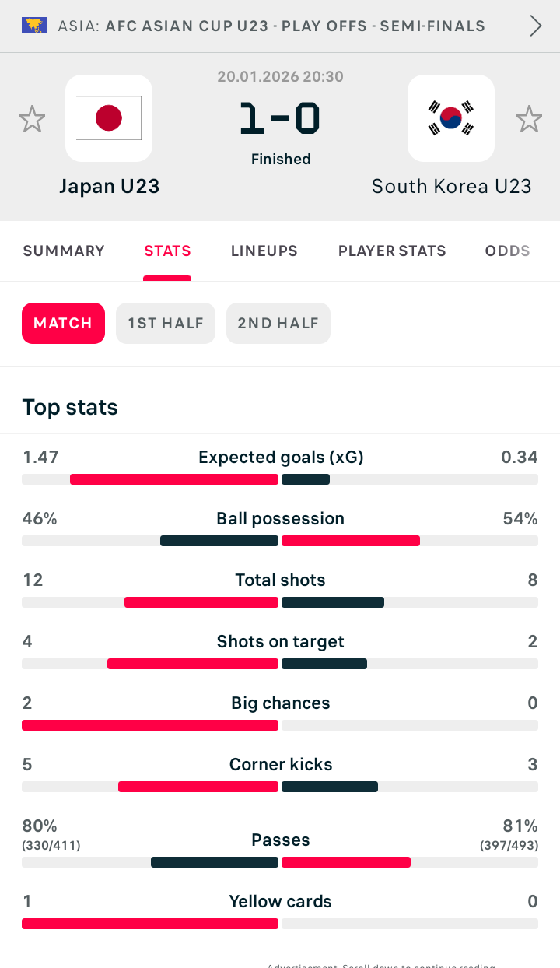
Task: Click the South Korea U23 team name
Action: coord(451,187)
